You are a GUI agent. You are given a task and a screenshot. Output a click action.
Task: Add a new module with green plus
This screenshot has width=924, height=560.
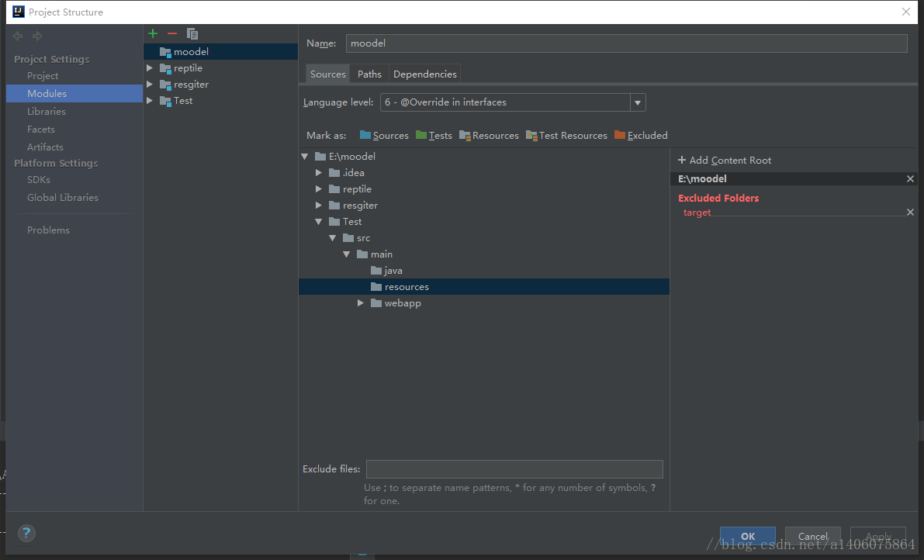(x=153, y=33)
